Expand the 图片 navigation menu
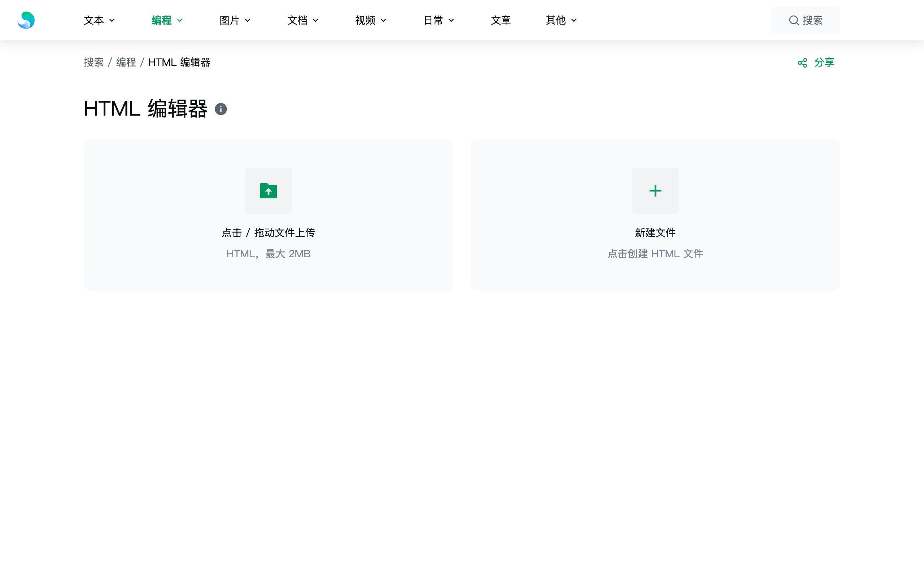This screenshot has height=578, width=924. pyautogui.click(x=235, y=20)
